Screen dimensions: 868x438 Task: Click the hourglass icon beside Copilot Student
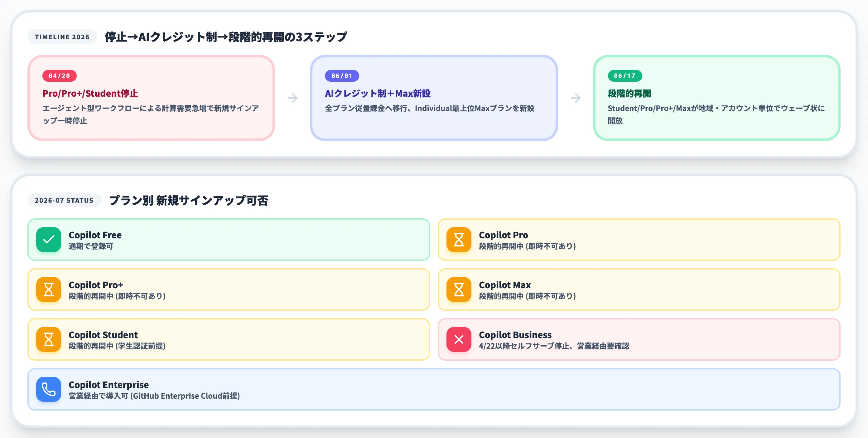point(49,339)
